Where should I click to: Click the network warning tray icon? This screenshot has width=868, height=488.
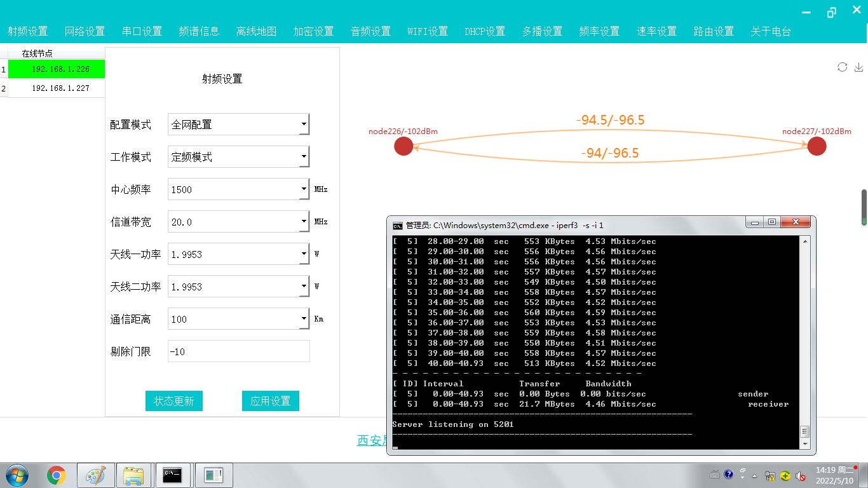(770, 475)
